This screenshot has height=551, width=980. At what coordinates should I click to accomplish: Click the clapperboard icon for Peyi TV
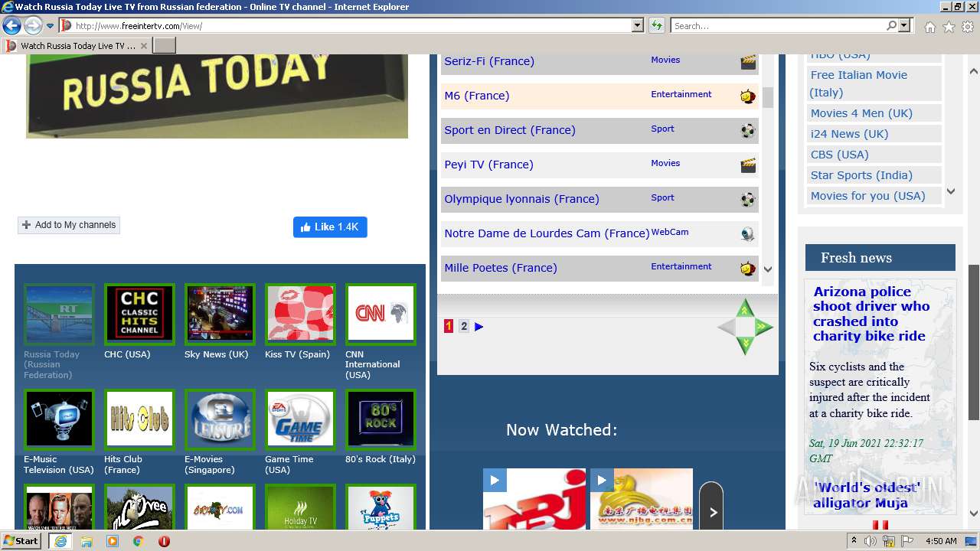coord(748,165)
